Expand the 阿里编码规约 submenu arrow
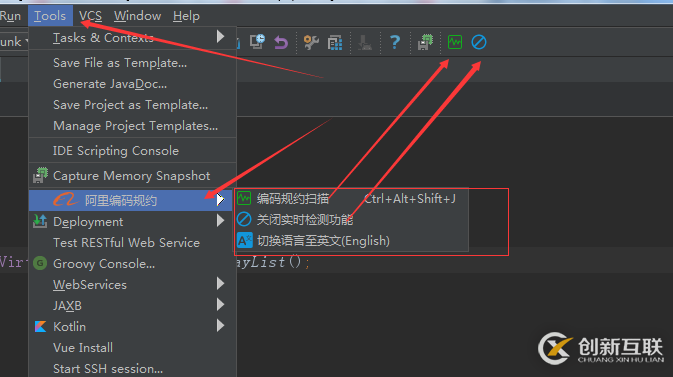The image size is (673, 377). pos(220,200)
